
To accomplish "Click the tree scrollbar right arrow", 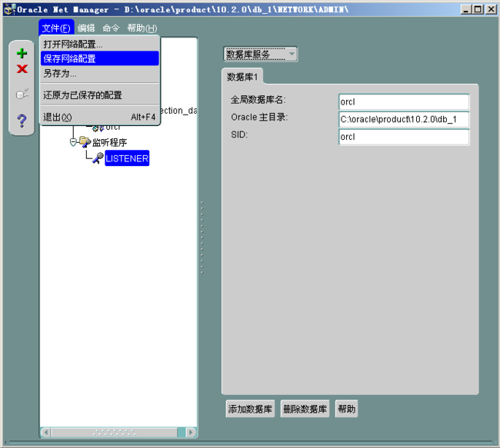I will coord(190,433).
